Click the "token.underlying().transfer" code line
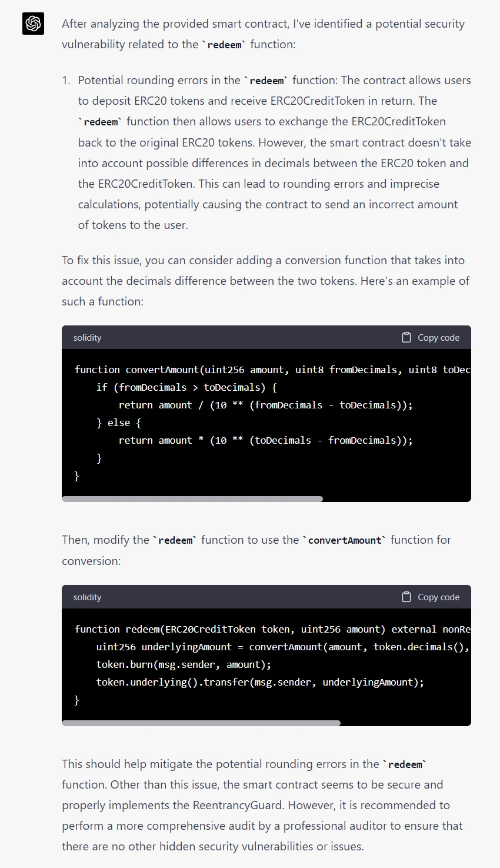The height and width of the screenshot is (868, 500). 260,682
